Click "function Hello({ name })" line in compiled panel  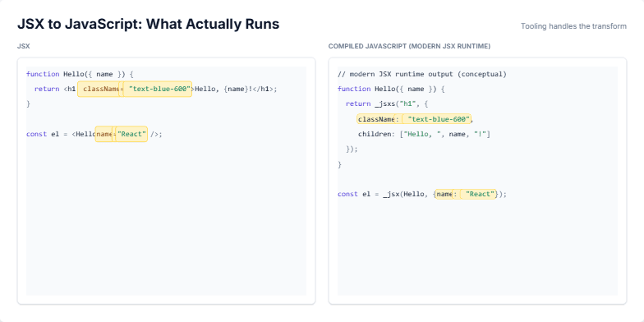pyautogui.click(x=391, y=89)
